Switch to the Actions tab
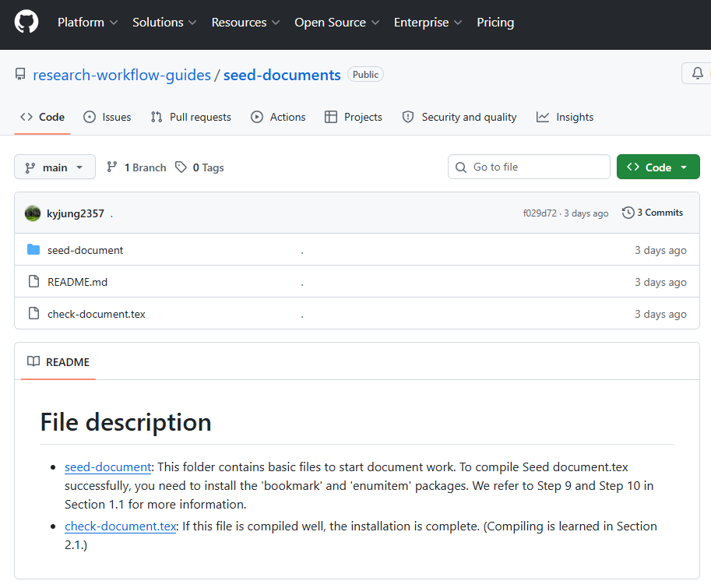This screenshot has height=588, width=711. tap(279, 117)
